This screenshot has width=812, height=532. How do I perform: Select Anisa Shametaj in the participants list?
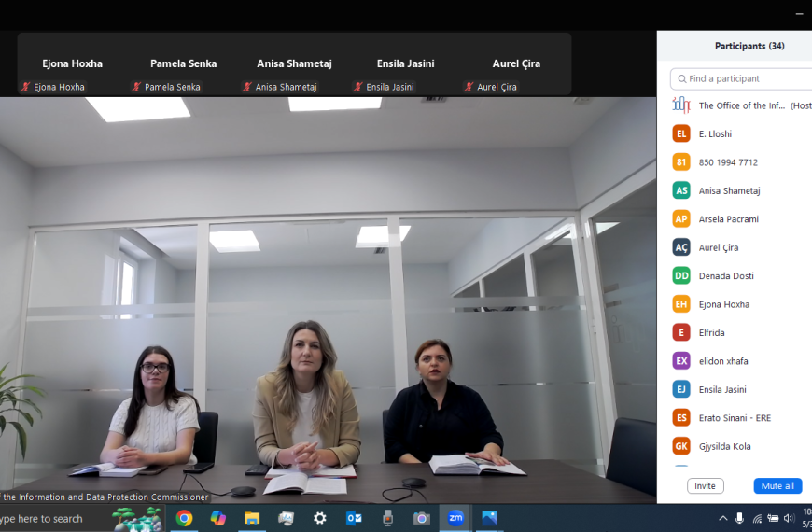click(729, 190)
